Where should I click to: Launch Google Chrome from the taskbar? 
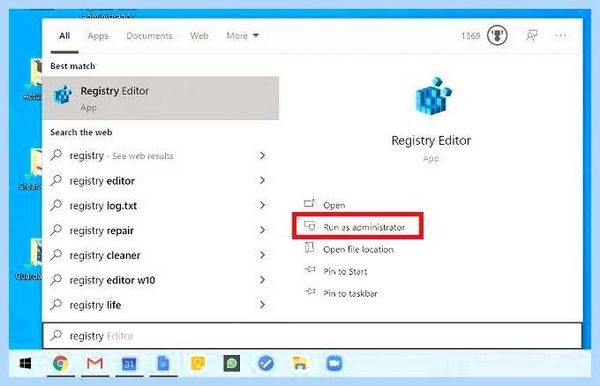point(60,363)
